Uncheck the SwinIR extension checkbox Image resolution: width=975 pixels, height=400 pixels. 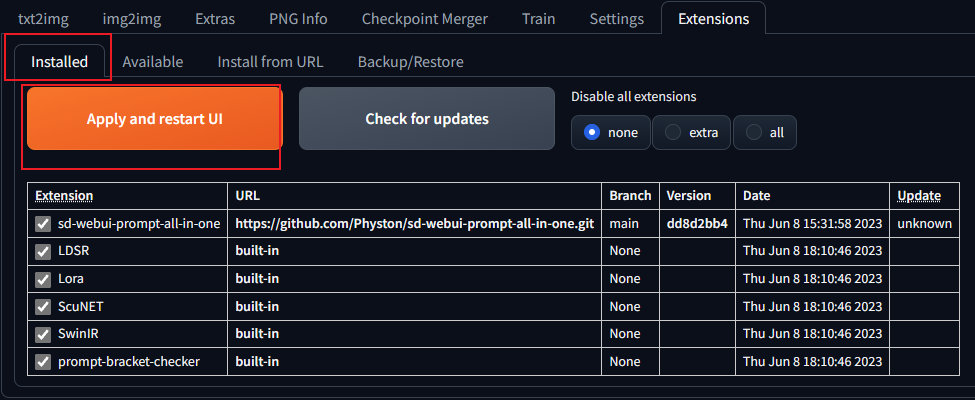(x=43, y=334)
